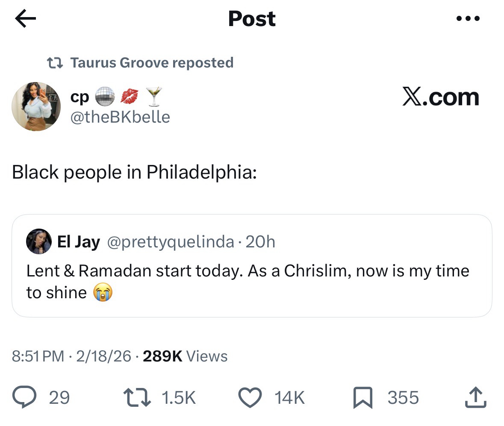View the 289K Views analytics
Image resolution: width=504 pixels, height=426 pixels.
(185, 356)
